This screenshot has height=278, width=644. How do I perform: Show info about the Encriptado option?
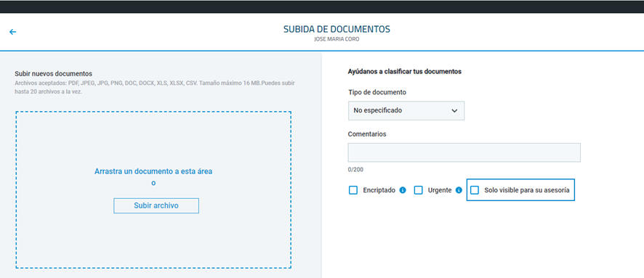403,190
